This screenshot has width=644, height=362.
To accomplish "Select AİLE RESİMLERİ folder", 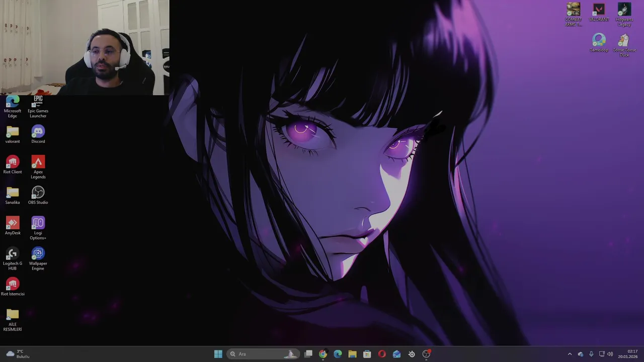I will [x=13, y=320].
